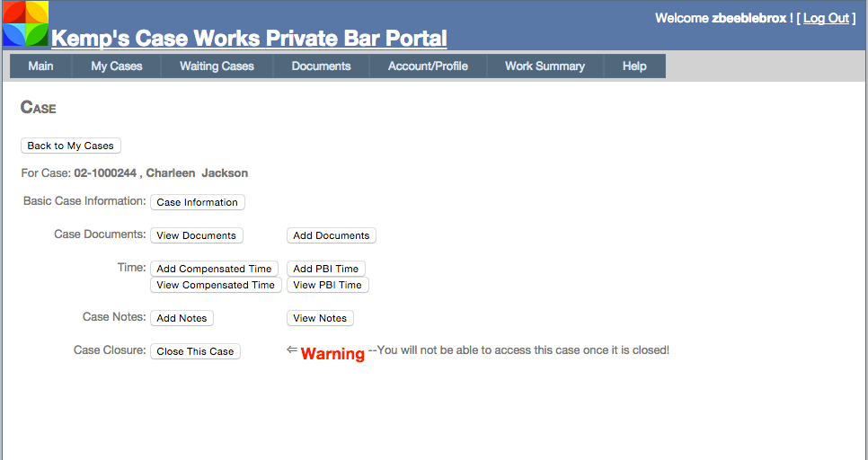This screenshot has height=460, width=868.
Task: Click the colorful Kemp's Case Works logo
Action: click(25, 24)
